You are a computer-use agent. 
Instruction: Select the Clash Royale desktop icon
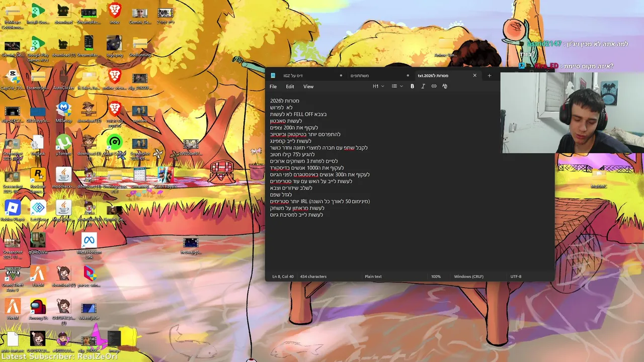click(x=165, y=178)
